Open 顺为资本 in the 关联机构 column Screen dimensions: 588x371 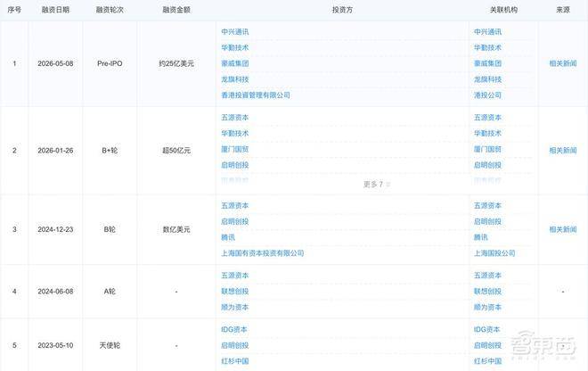(x=487, y=307)
